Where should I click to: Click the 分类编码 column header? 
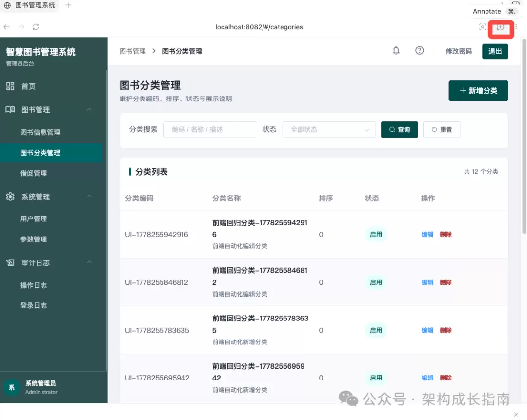(x=139, y=198)
